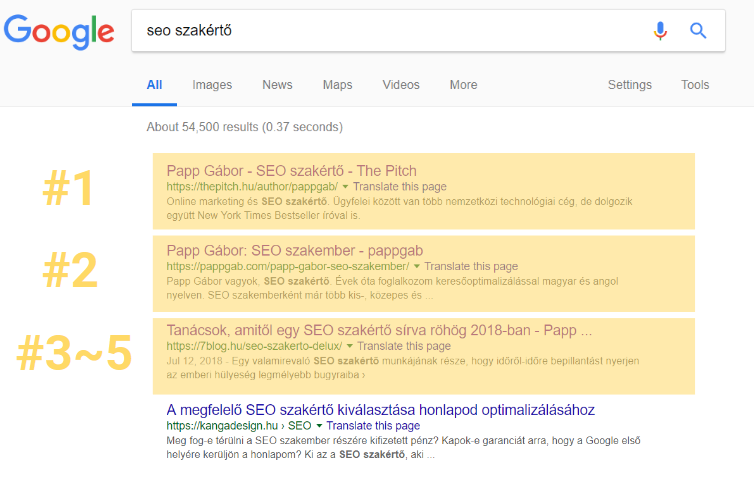
Task: Open 'Tanácsok, amitől egy SEO szakértő' result
Action: click(x=379, y=330)
